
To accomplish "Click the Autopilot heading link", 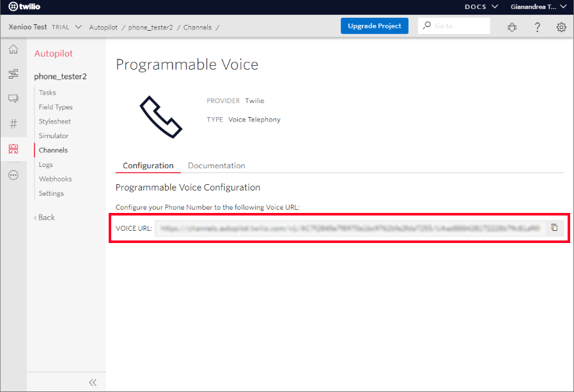I will (54, 54).
